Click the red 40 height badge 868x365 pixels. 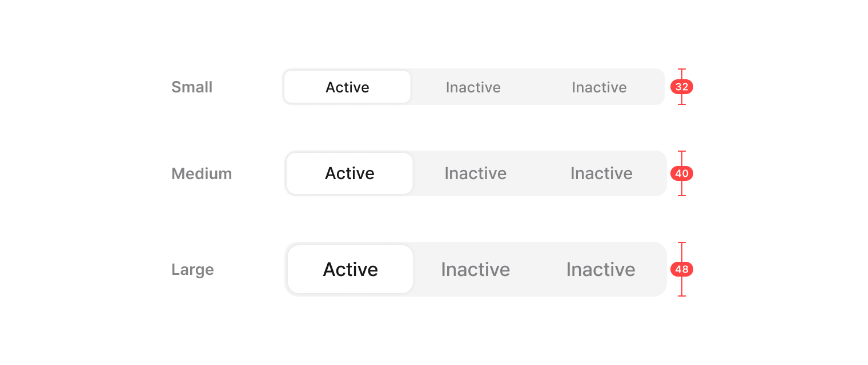(x=682, y=173)
